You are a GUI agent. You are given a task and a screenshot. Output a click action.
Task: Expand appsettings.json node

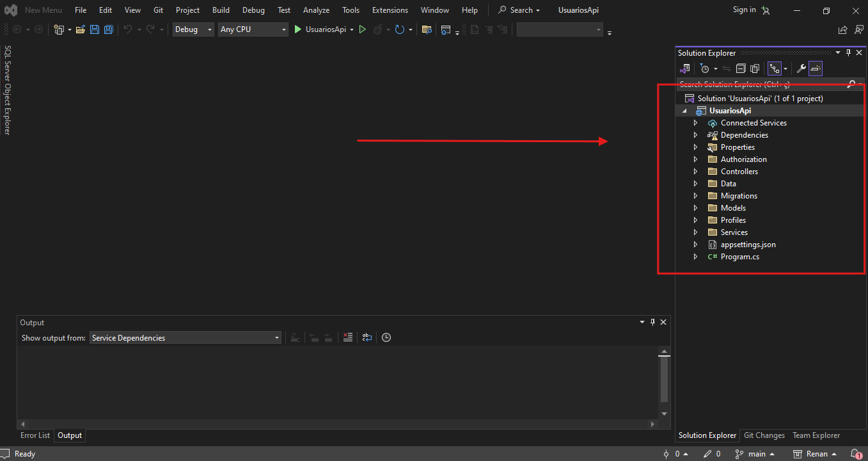(x=696, y=245)
